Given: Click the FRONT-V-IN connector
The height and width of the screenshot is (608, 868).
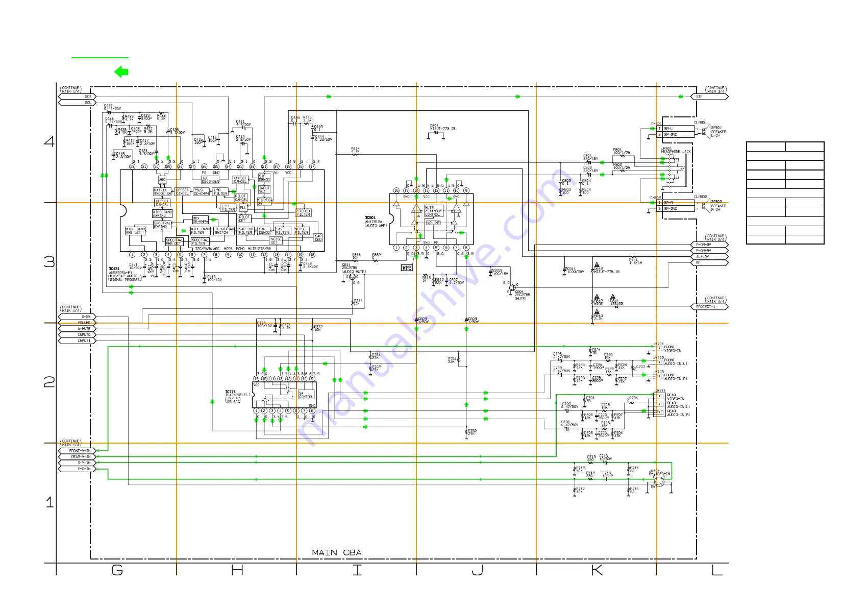Looking at the screenshot, I should (x=78, y=451).
